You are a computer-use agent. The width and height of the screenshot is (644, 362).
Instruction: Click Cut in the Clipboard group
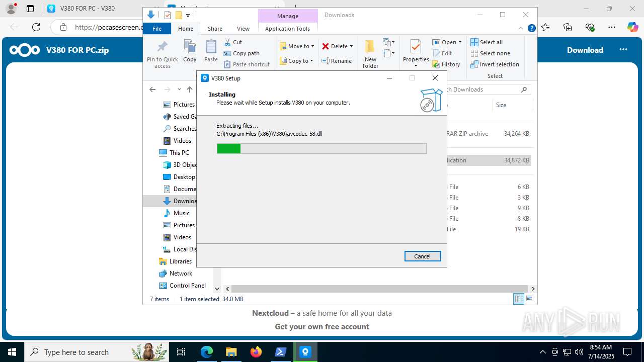[233, 42]
